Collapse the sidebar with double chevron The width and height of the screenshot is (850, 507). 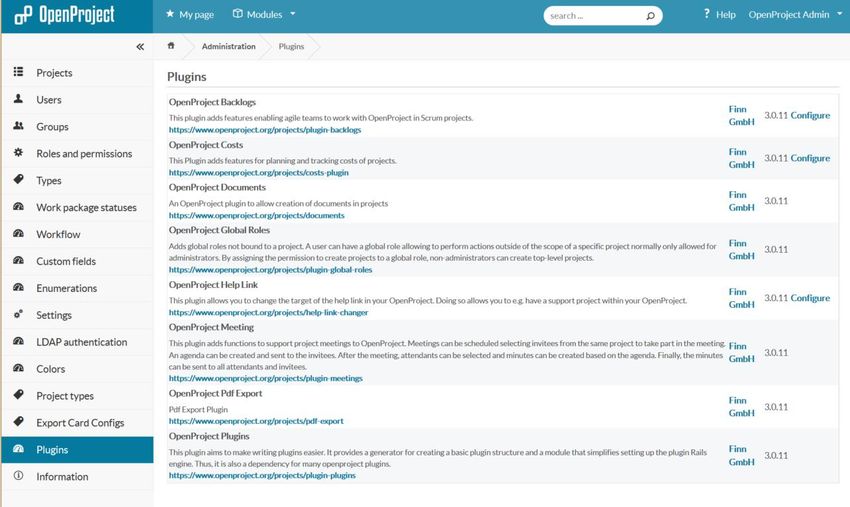pyautogui.click(x=140, y=47)
